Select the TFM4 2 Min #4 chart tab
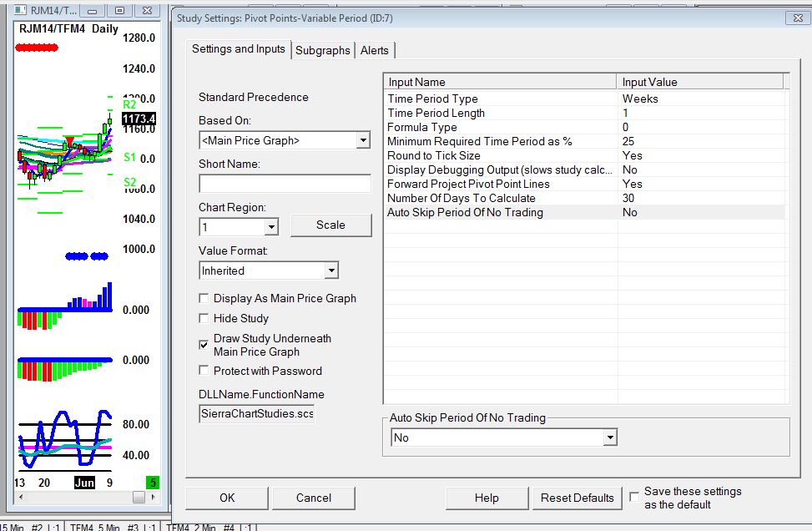 pyautogui.click(x=209, y=526)
